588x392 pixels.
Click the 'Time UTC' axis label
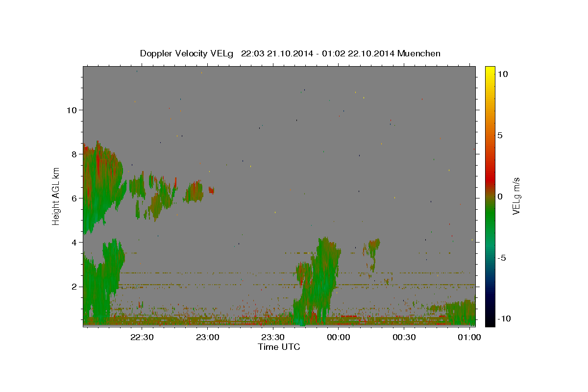(x=279, y=347)
